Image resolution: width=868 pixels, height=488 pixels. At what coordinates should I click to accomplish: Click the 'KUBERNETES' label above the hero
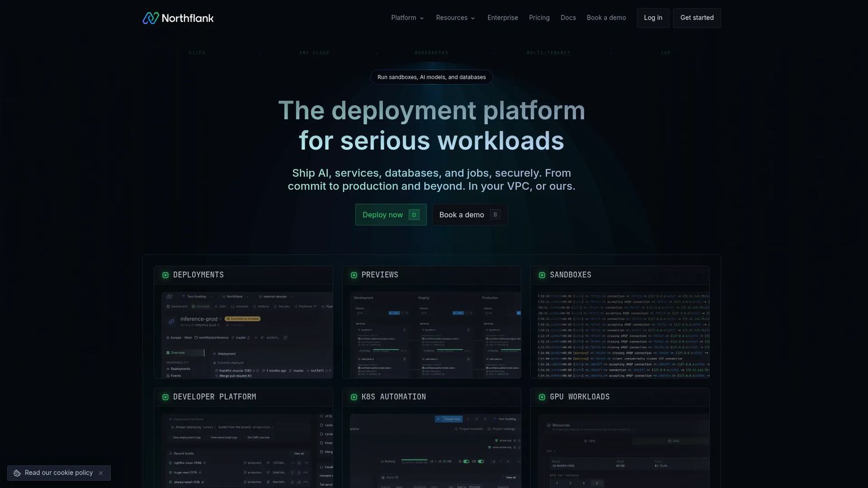(432, 53)
